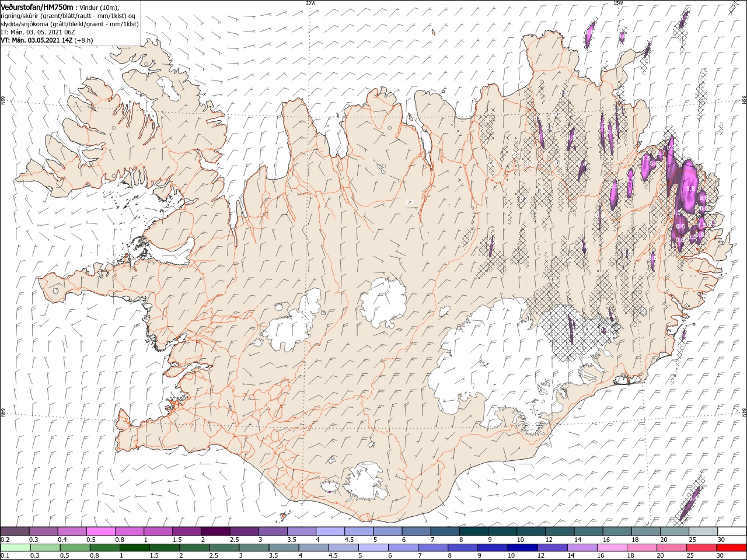Pick the light pink 16 swatch in lower legend
The width and height of the screenshot is (747, 560).
(613, 548)
